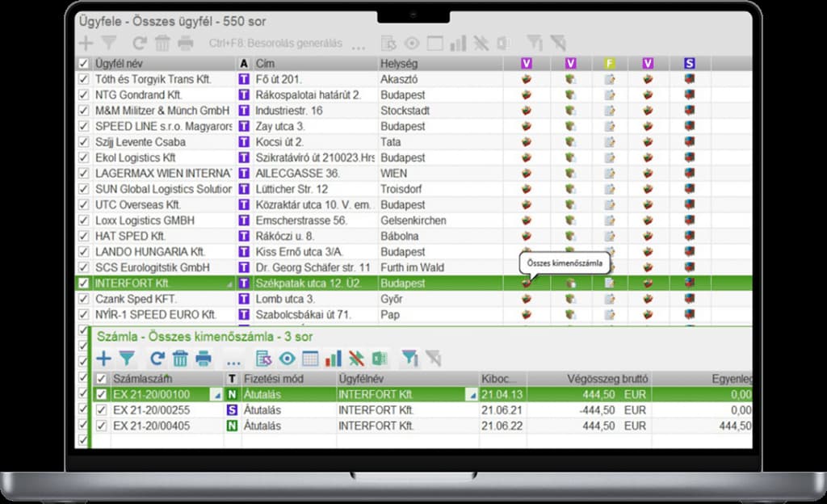
Task: Uncheck the NTG Gondrand Kft. row checkbox
Action: tap(83, 95)
